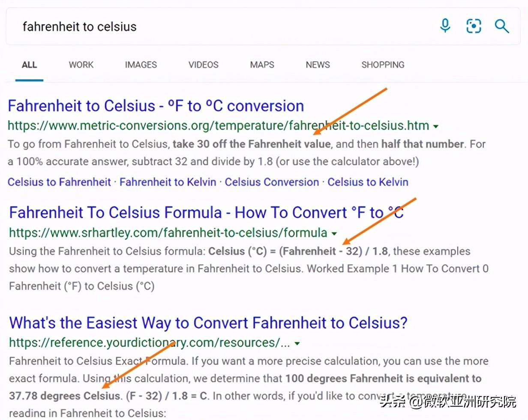The height and width of the screenshot is (420, 528).
Task: Switch to the WORK tab
Action: [x=81, y=65]
